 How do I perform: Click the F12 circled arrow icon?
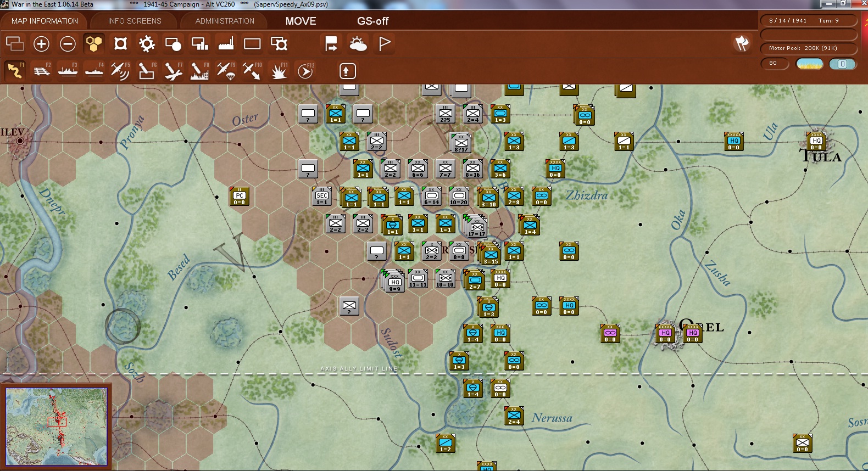[305, 71]
